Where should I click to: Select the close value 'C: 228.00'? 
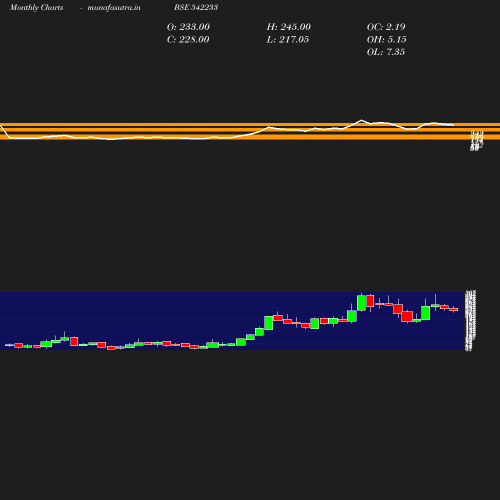coord(188,40)
